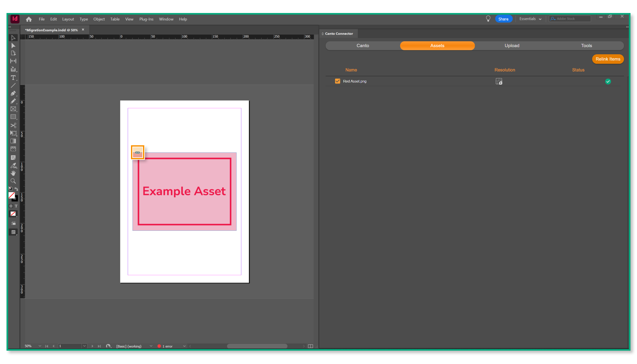Select the Hand tool
The height and width of the screenshot is (364, 637).
(x=13, y=173)
